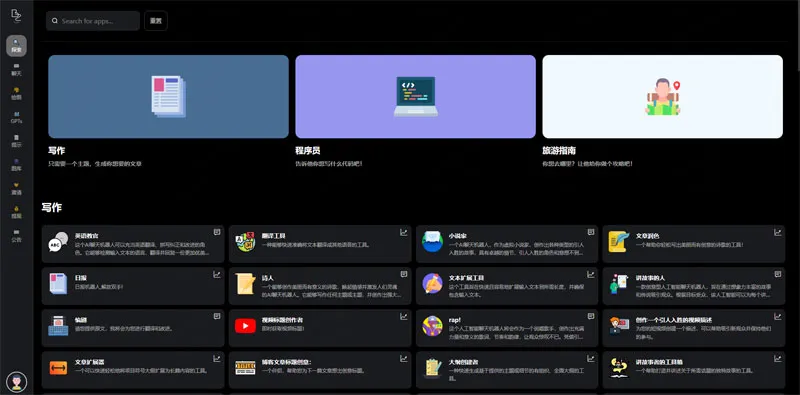Click the 翻译工具 card title
Image resolution: width=800 pixels, height=395 pixels.
pos(273,236)
